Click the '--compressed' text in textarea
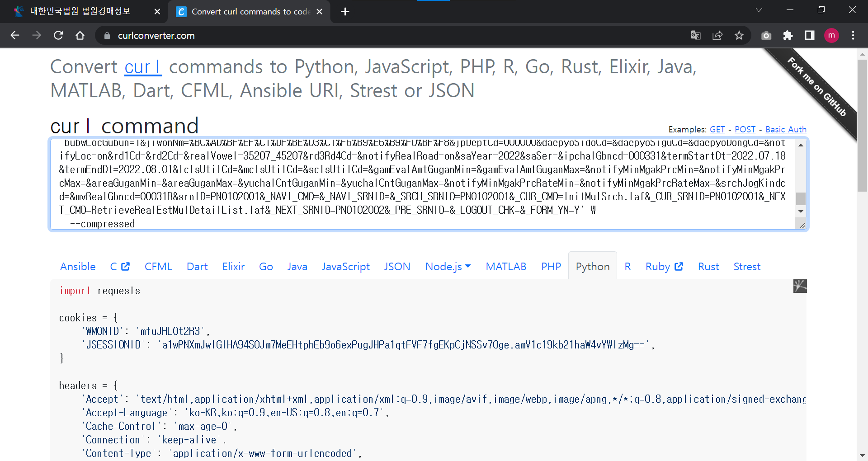 tap(103, 224)
